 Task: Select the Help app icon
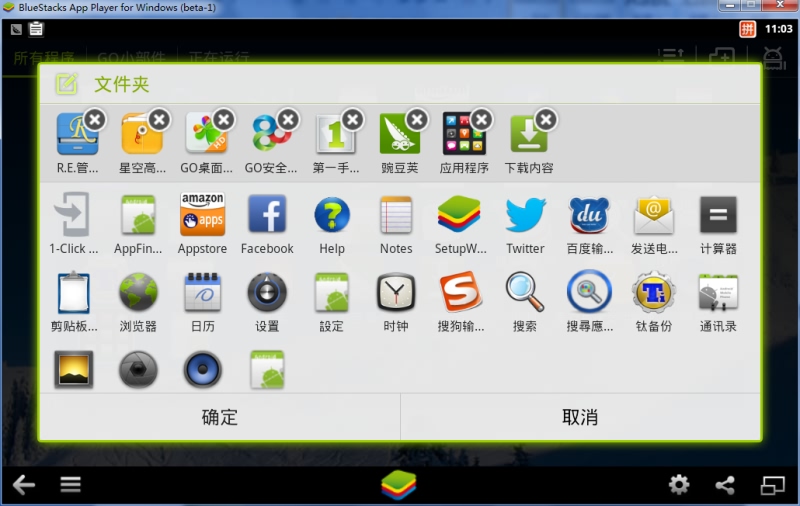pos(332,215)
